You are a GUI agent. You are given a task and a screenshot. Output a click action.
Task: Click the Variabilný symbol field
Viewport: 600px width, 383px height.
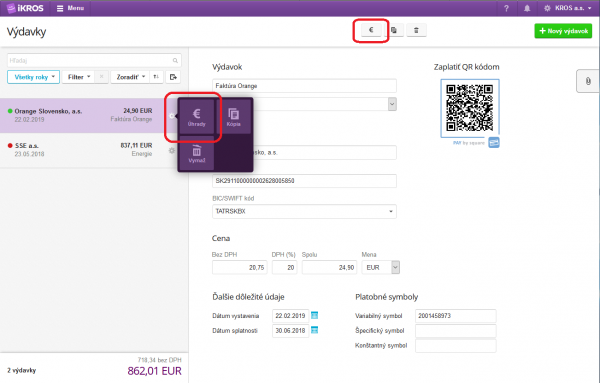coord(455,316)
